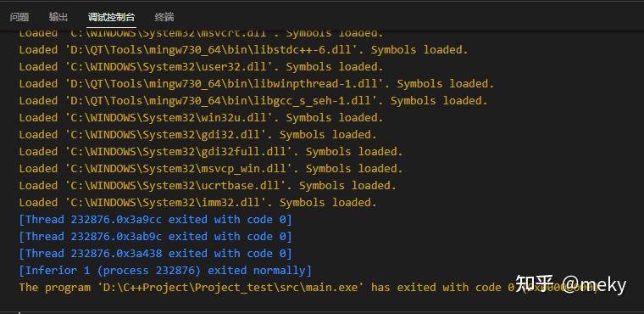Click the Thread 0x3a438 exited message
This screenshot has width=644, height=314.
click(x=155, y=253)
